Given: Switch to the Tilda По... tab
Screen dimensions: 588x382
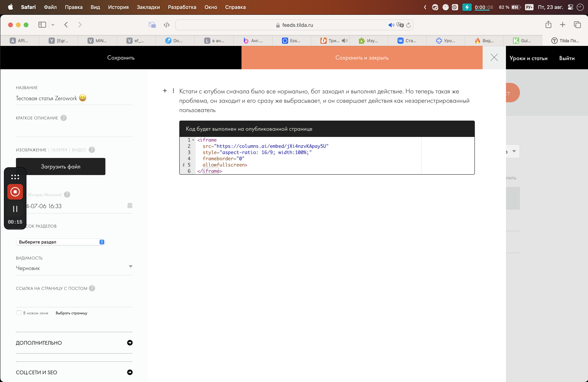Looking at the screenshot, I should [565, 40].
